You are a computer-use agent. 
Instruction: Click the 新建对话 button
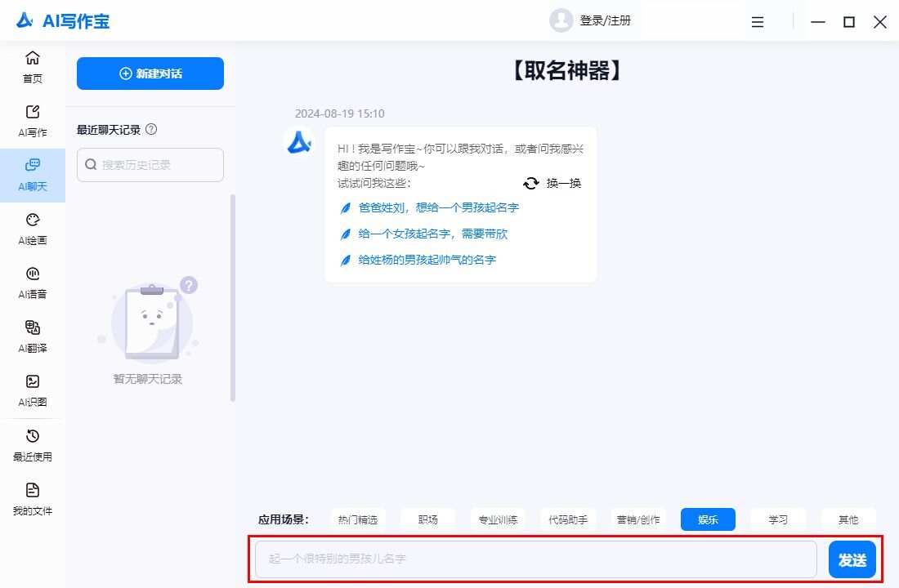150,73
